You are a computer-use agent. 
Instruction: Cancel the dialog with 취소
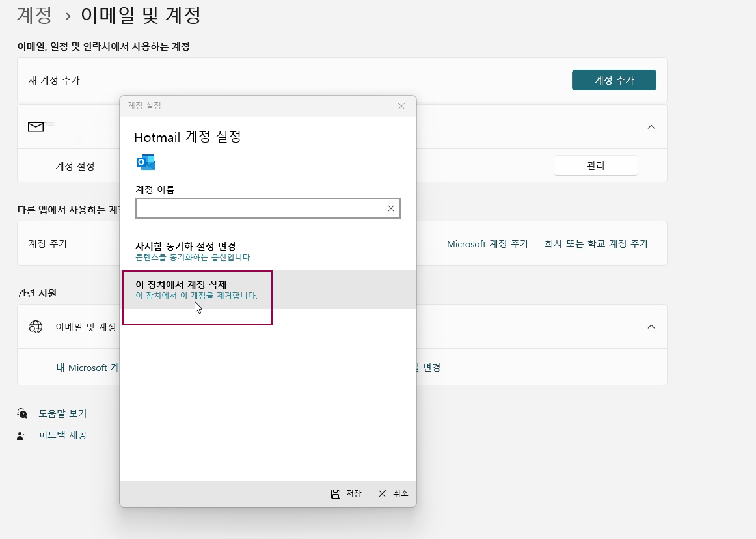coord(393,493)
